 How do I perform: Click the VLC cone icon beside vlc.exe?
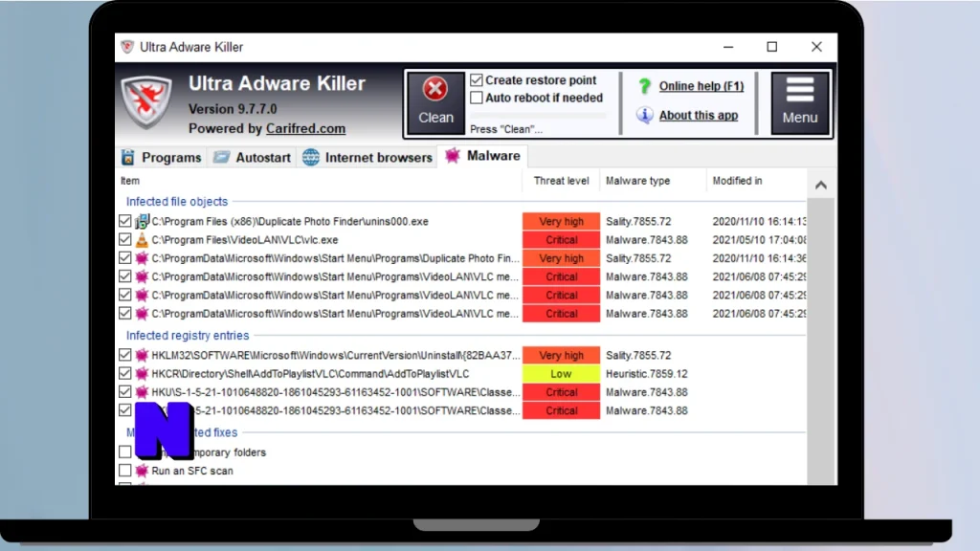142,240
